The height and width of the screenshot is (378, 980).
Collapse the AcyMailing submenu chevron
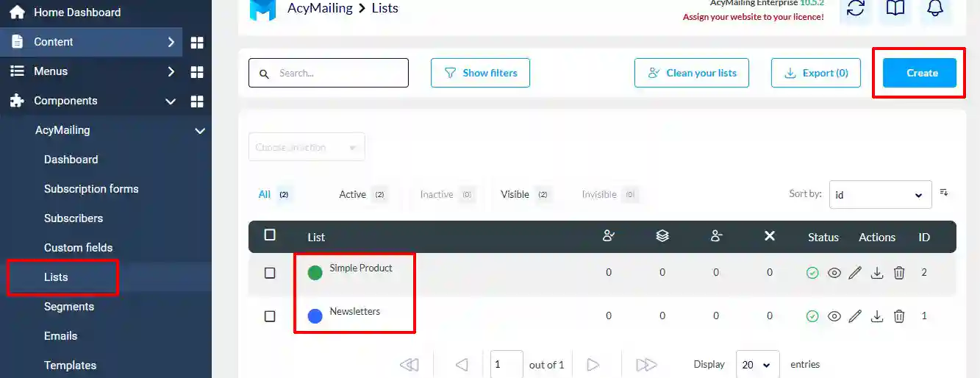pos(199,131)
